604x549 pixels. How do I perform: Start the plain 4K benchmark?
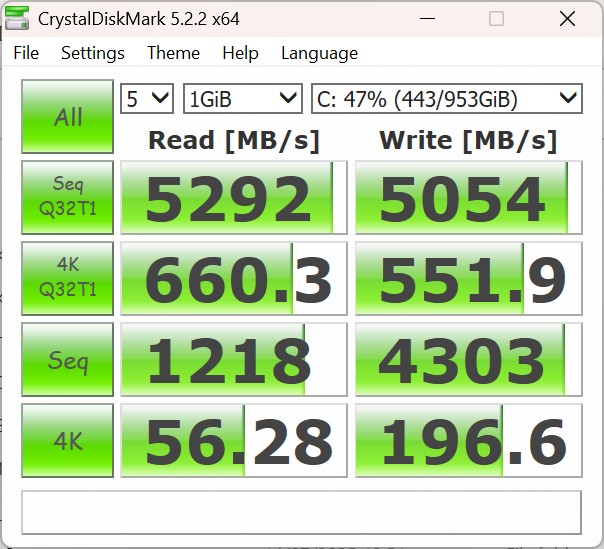click(67, 440)
